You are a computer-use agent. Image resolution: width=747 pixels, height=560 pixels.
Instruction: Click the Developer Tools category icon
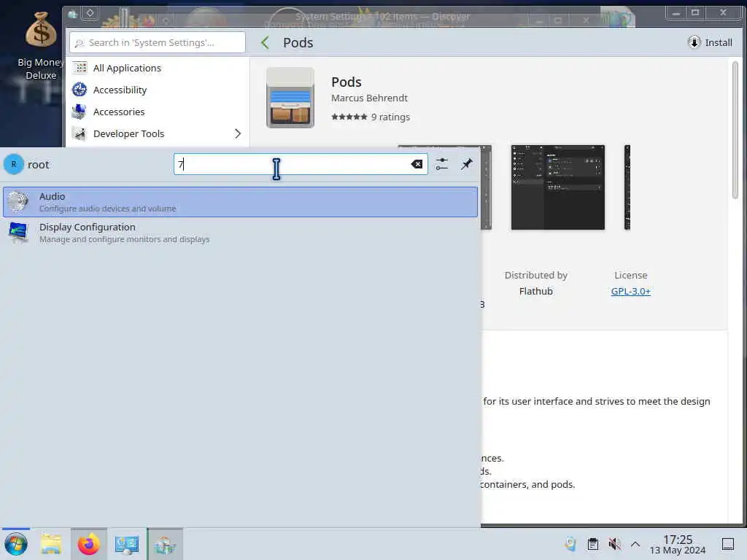click(80, 133)
